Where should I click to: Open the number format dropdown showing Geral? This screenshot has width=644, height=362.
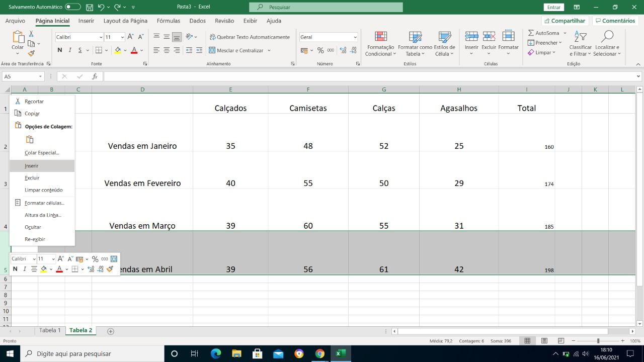[x=328, y=37]
